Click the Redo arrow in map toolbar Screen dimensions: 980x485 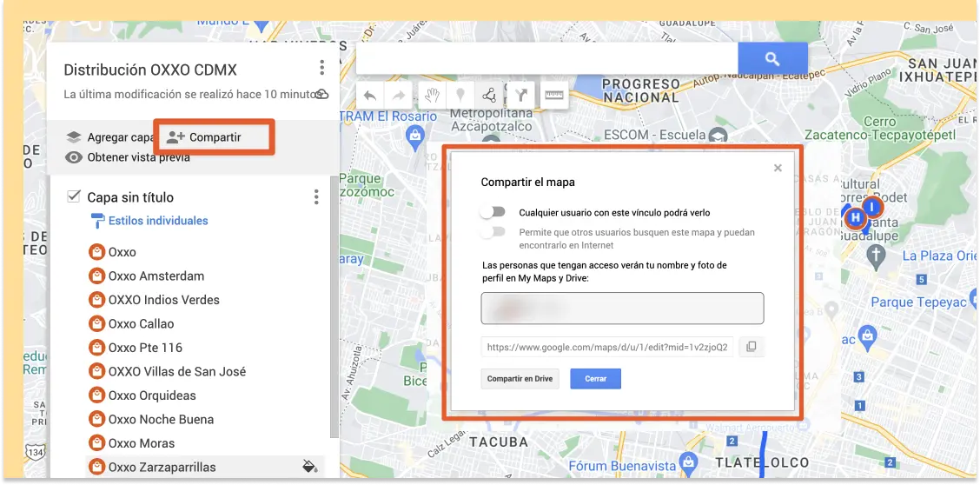[x=398, y=96]
